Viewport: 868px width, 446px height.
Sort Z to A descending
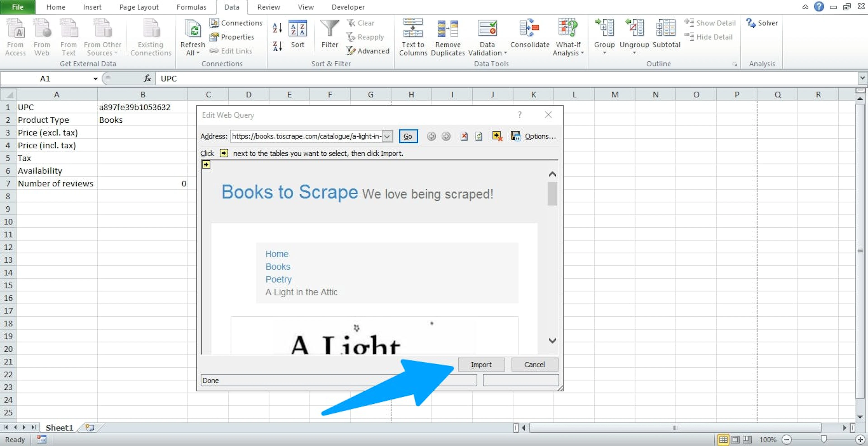[x=277, y=46]
